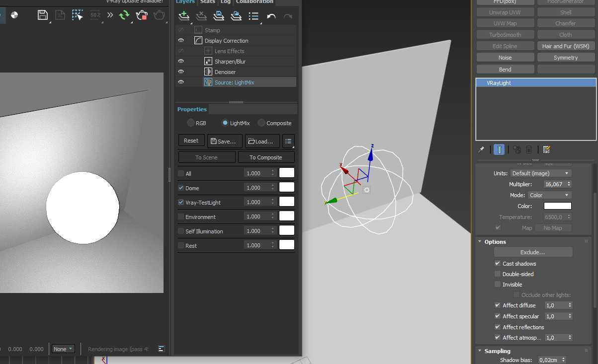Hide the Denoiser layer using its eye icon

[181, 72]
